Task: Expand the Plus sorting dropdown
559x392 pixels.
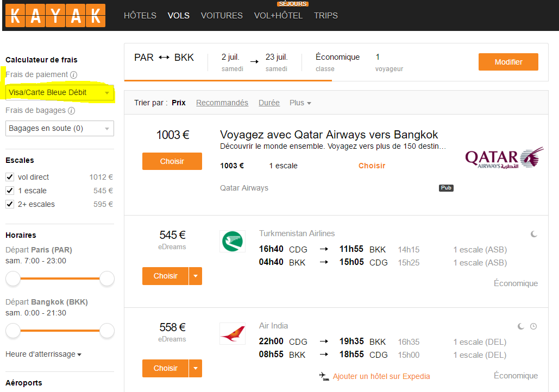Action: tap(300, 103)
